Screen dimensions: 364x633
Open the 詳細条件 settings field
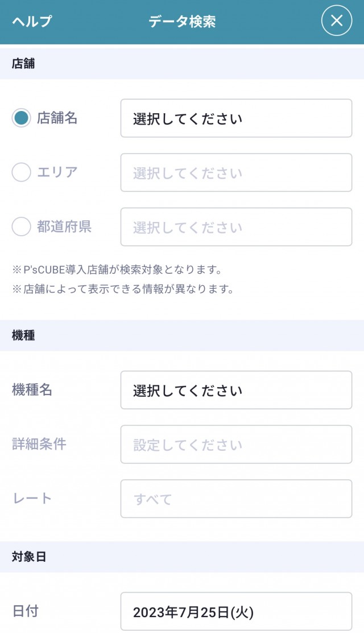coord(236,445)
